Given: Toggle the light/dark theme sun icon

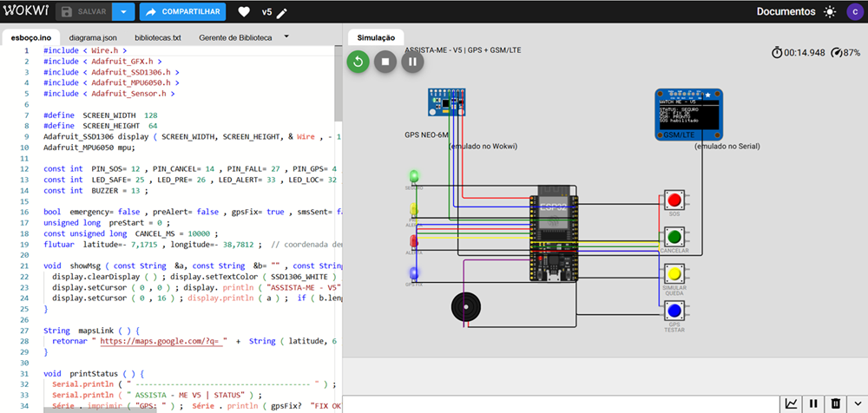Looking at the screenshot, I should pyautogui.click(x=829, y=11).
